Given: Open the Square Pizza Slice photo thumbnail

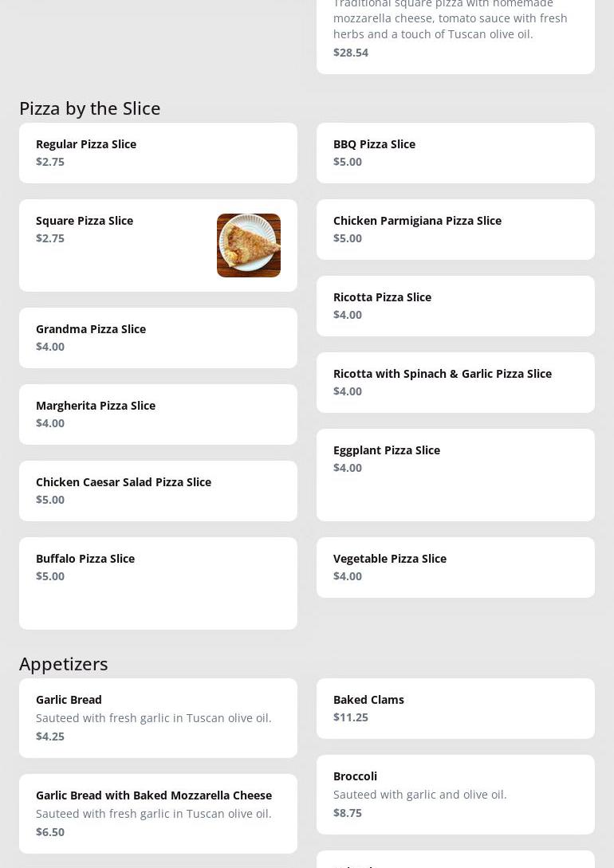Looking at the screenshot, I should click(248, 245).
